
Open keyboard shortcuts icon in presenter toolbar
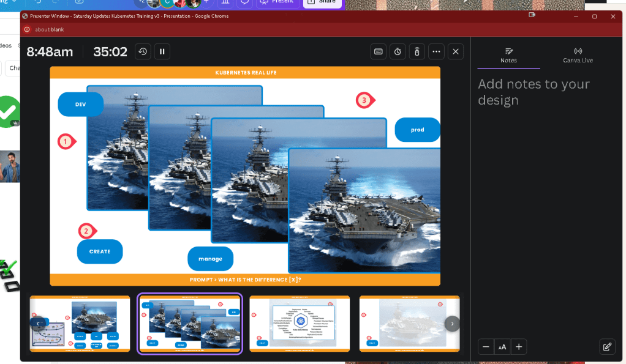coord(378,51)
